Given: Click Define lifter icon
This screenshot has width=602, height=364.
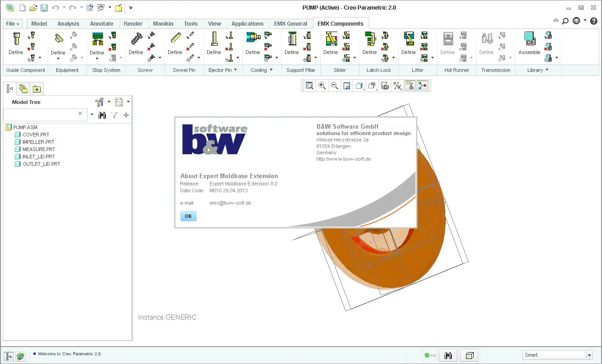Looking at the screenshot, I should pyautogui.click(x=409, y=38).
